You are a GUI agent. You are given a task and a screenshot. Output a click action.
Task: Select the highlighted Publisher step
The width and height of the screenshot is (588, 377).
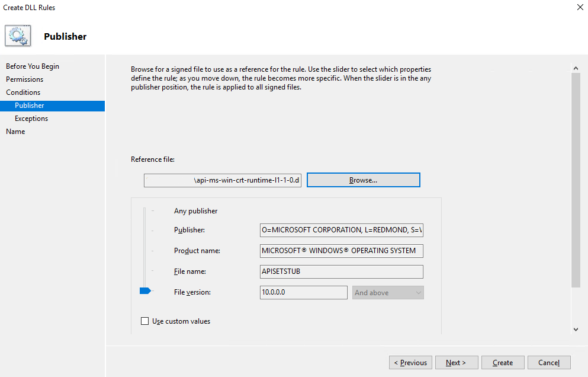28,105
